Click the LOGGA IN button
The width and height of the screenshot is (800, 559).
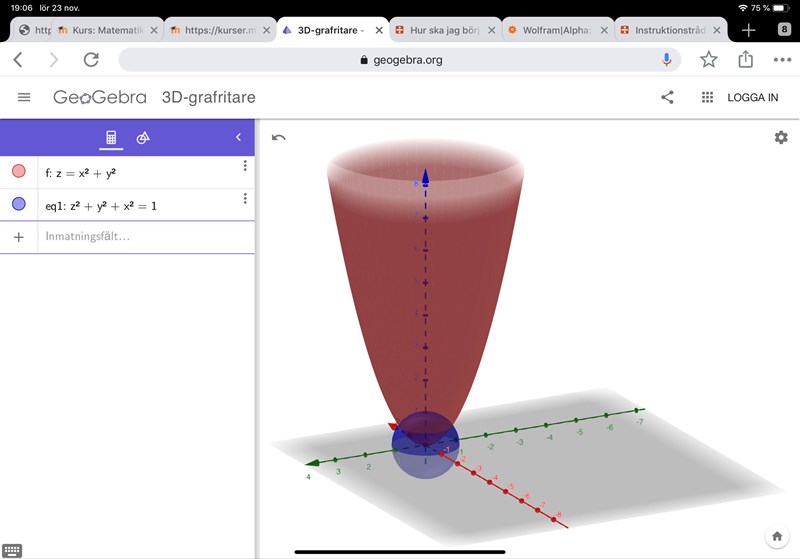[752, 97]
